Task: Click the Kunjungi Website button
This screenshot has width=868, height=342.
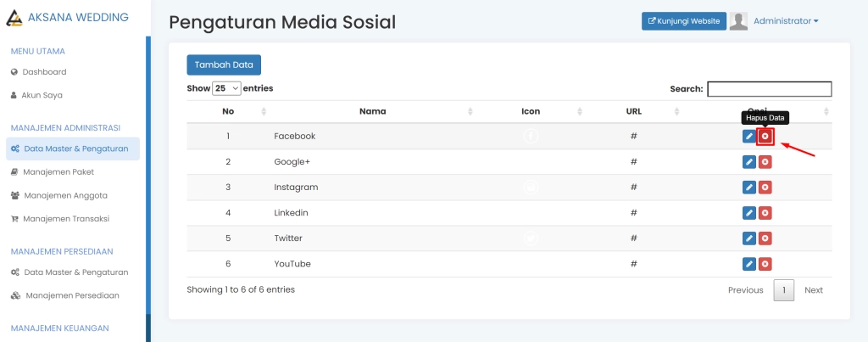Action: [x=683, y=21]
